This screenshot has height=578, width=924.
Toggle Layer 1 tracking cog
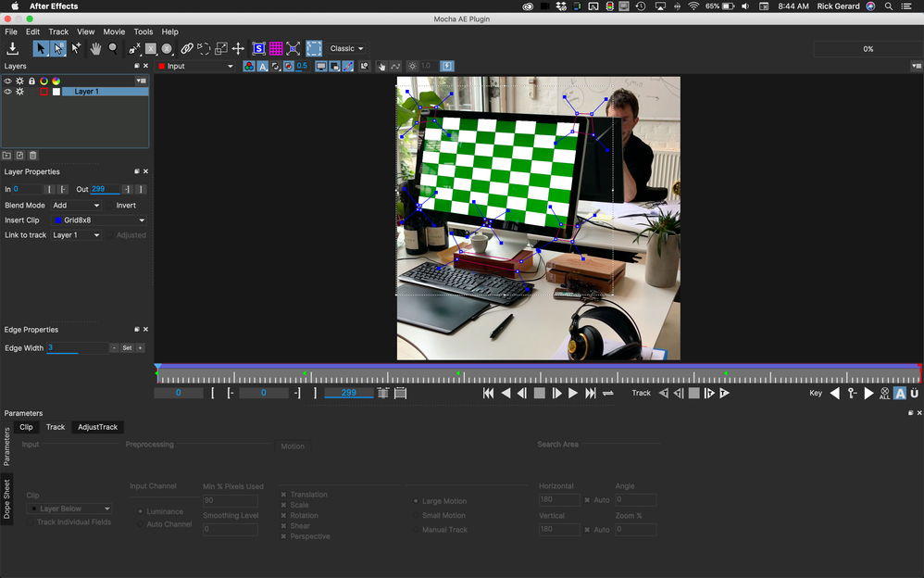click(x=20, y=92)
